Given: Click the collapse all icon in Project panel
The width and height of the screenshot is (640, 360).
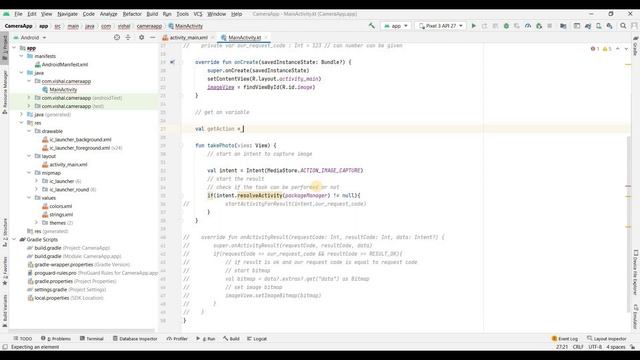Looking at the screenshot, I should pyautogui.click(x=128, y=37).
